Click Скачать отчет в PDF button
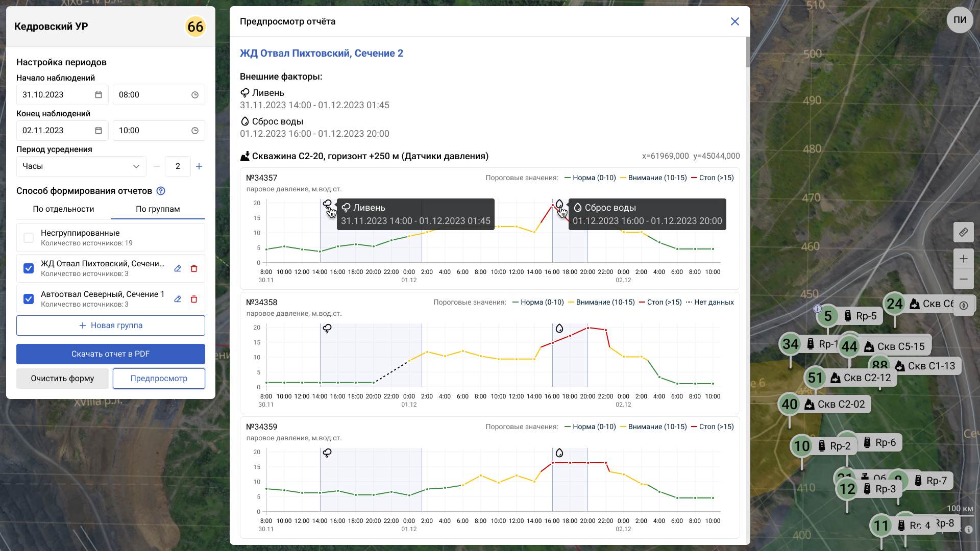This screenshot has width=980, height=551. point(110,354)
